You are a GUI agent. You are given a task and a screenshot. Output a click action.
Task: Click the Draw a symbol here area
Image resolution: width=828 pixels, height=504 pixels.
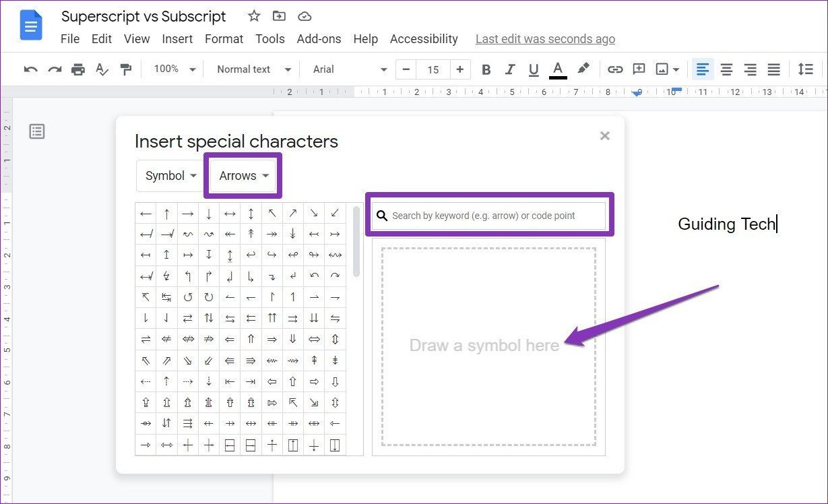coord(489,346)
